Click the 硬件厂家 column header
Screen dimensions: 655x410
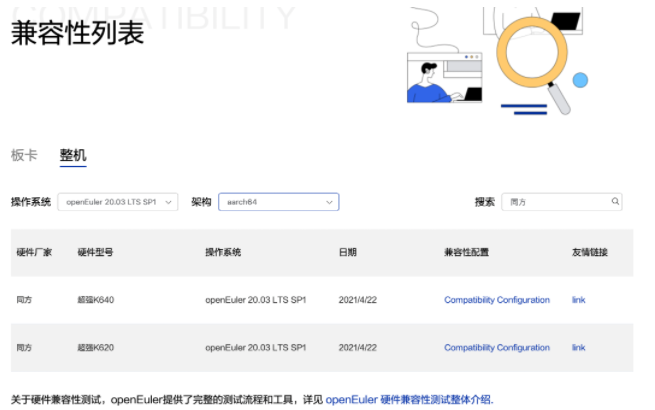[34, 252]
